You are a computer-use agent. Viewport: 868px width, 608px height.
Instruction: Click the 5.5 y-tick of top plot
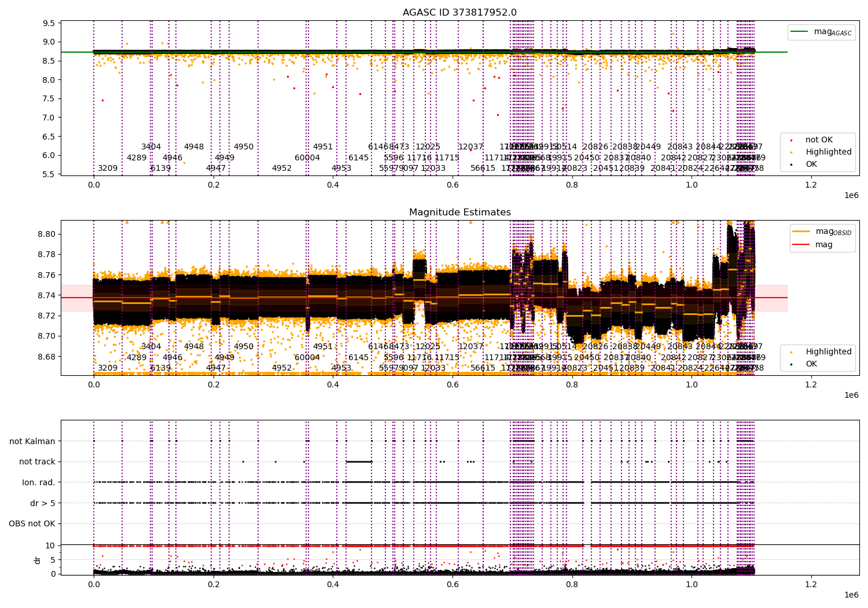pyautogui.click(x=50, y=175)
